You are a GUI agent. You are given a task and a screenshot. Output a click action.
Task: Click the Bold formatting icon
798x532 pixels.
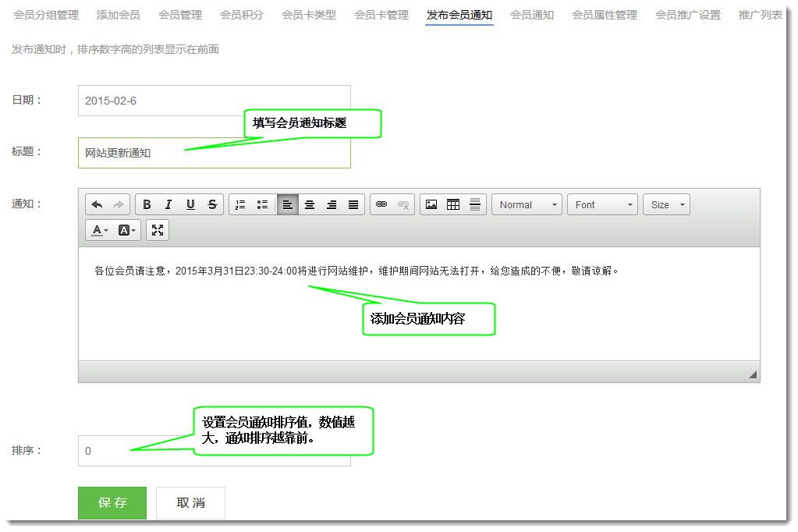coord(147,204)
